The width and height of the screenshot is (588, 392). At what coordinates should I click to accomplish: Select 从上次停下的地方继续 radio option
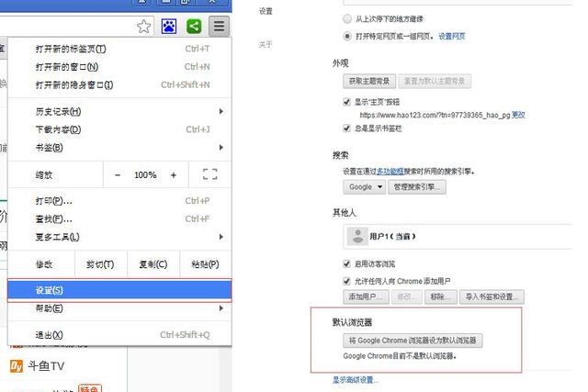point(347,18)
